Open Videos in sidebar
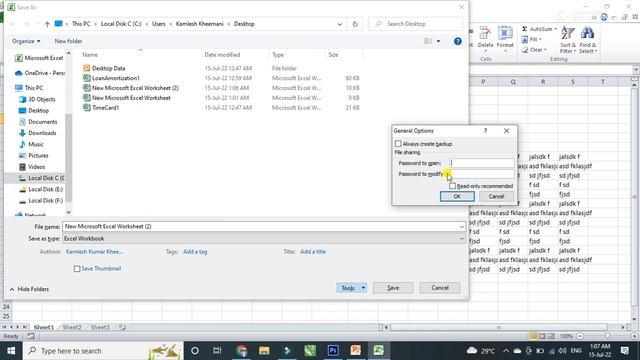This screenshot has width=640, height=360. 36,167
